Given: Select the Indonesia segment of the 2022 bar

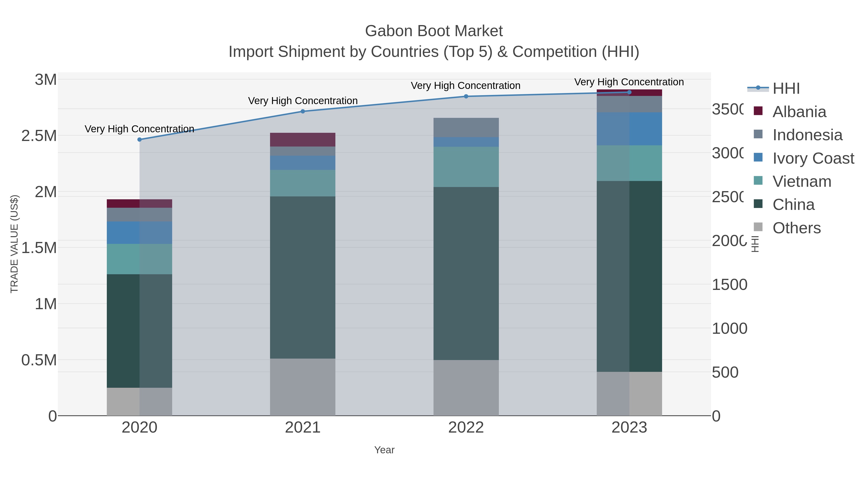Looking at the screenshot, I should [x=466, y=127].
